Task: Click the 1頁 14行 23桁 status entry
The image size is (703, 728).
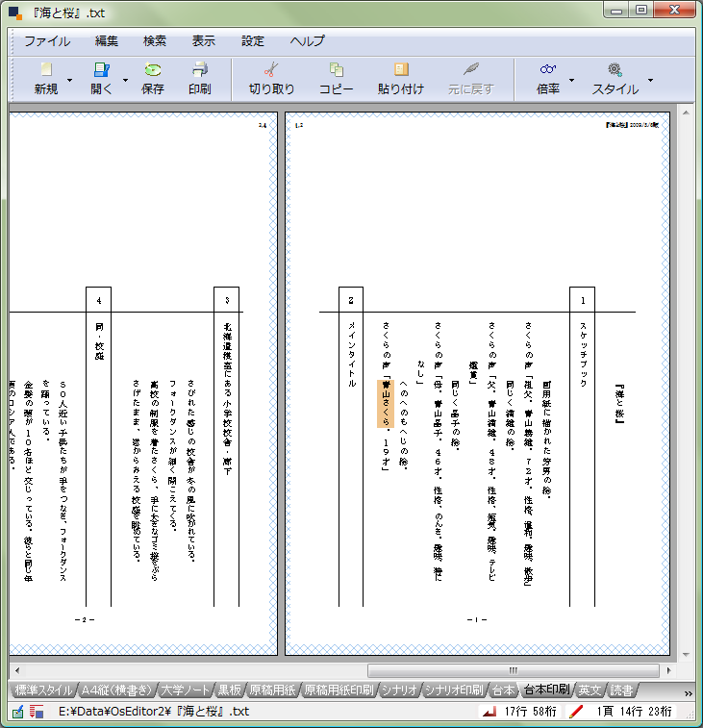Action: click(x=634, y=712)
